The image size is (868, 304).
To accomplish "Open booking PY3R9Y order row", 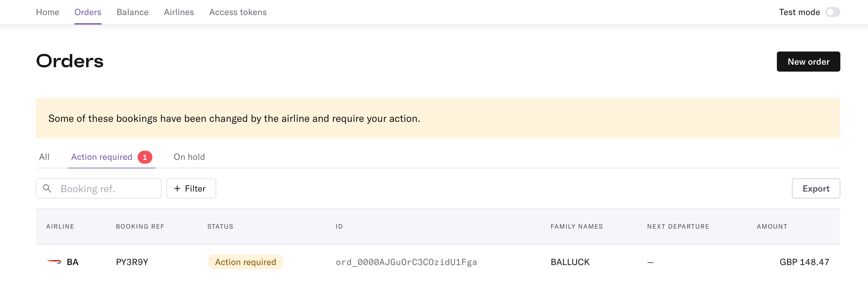I will coord(438,262).
